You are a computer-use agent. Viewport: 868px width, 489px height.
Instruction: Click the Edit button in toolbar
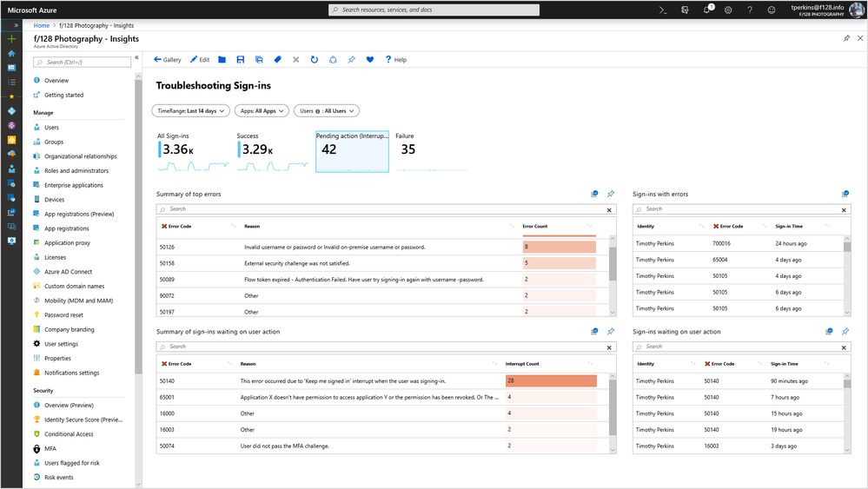(200, 60)
